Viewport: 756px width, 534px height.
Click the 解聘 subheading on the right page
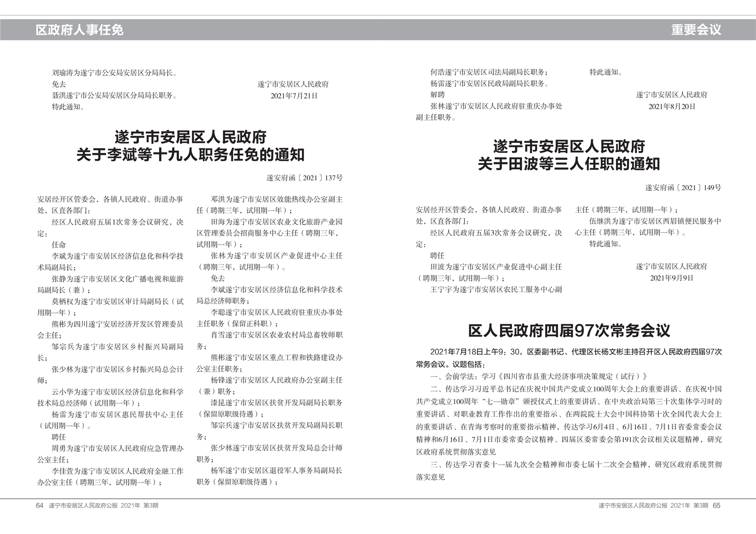(437, 95)
